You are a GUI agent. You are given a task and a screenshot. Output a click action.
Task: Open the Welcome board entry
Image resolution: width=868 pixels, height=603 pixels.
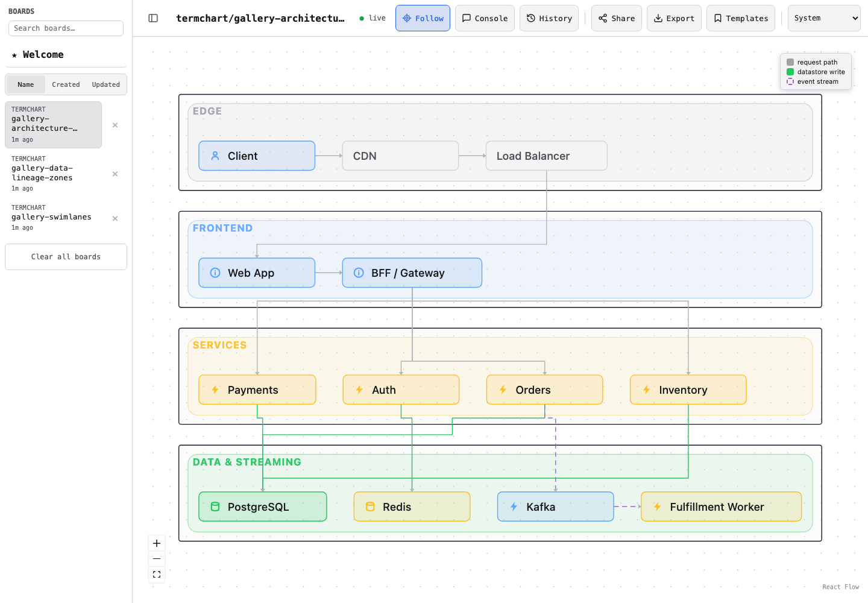pos(66,55)
